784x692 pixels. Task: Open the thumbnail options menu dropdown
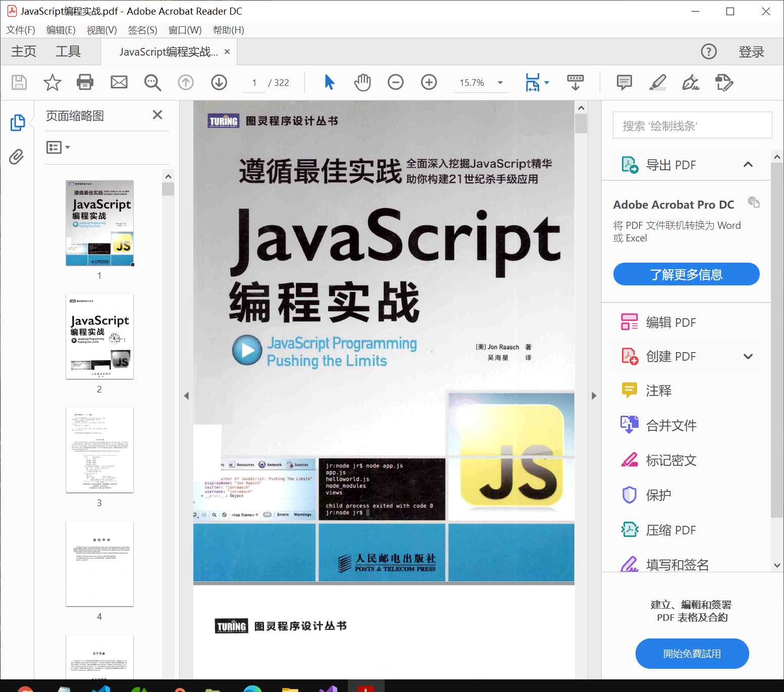[58, 147]
